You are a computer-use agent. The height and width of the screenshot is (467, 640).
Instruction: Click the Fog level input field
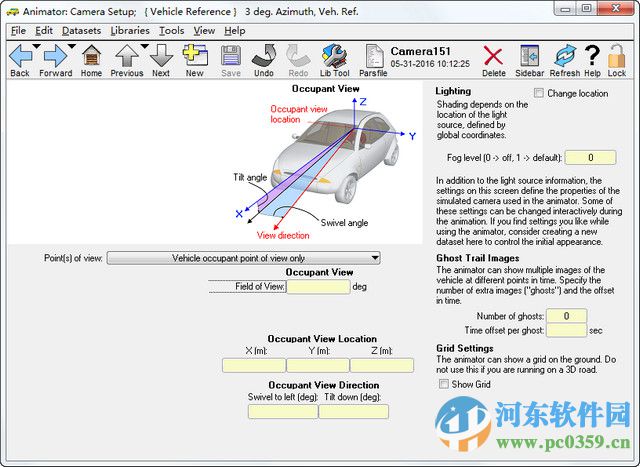(590, 158)
